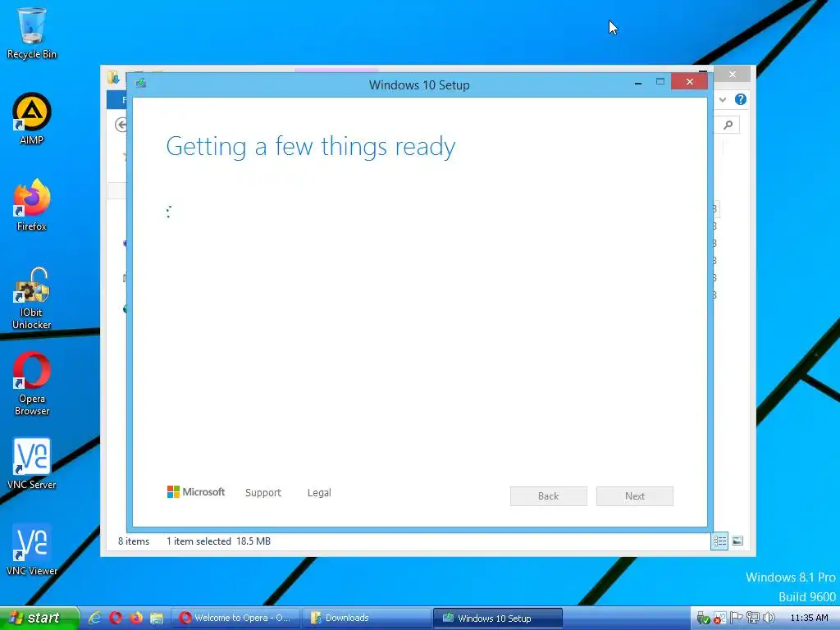
Task: Click '1 item selected 18.5 MB' status text
Action: [x=218, y=541]
